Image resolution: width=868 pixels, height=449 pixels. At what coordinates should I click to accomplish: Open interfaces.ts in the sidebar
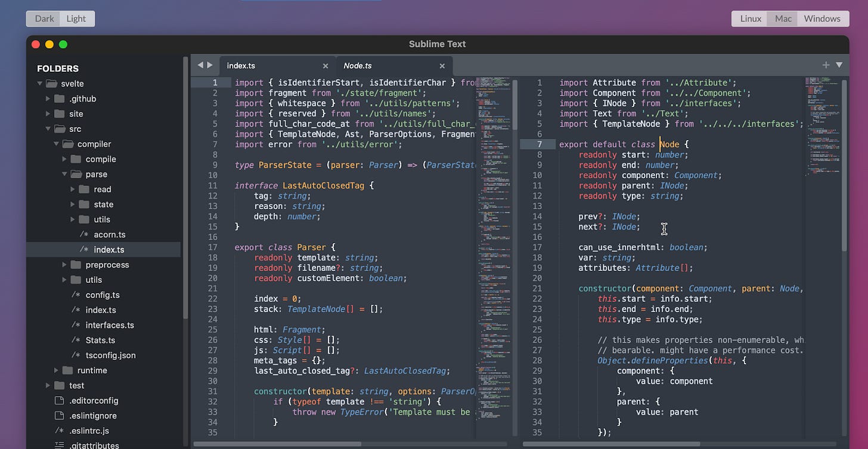click(x=110, y=325)
